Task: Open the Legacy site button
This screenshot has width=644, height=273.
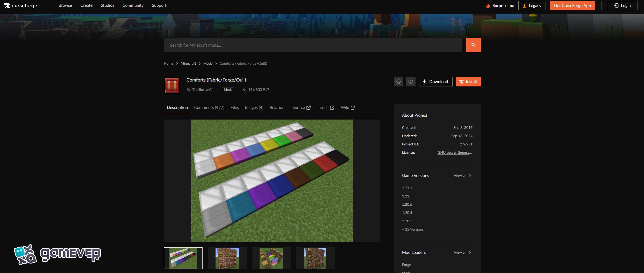Action: click(532, 5)
